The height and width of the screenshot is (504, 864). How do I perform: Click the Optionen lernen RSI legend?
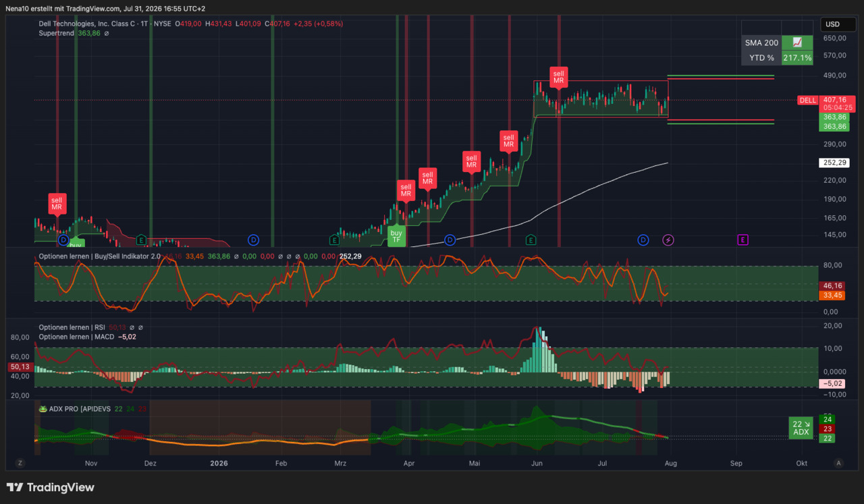[x=73, y=327]
